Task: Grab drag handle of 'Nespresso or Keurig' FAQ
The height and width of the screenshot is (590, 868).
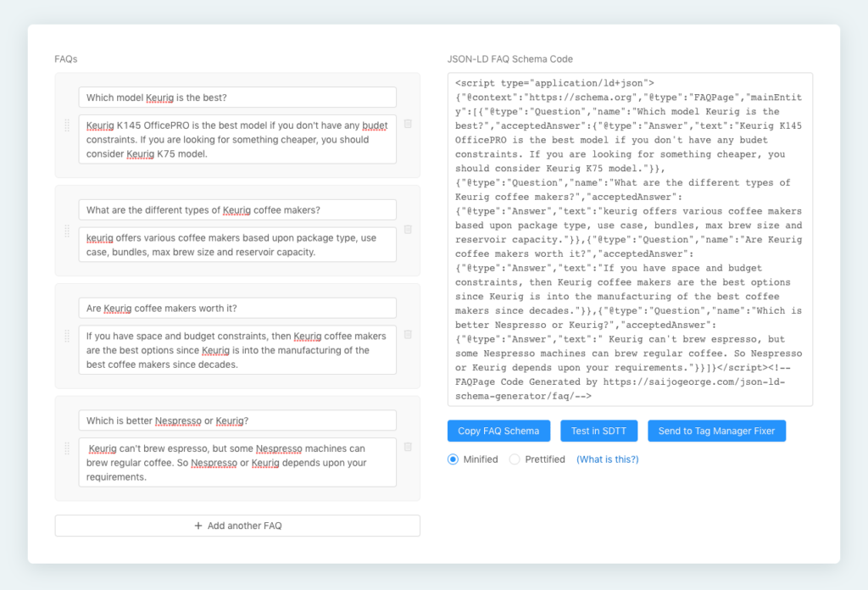Action: point(67,448)
